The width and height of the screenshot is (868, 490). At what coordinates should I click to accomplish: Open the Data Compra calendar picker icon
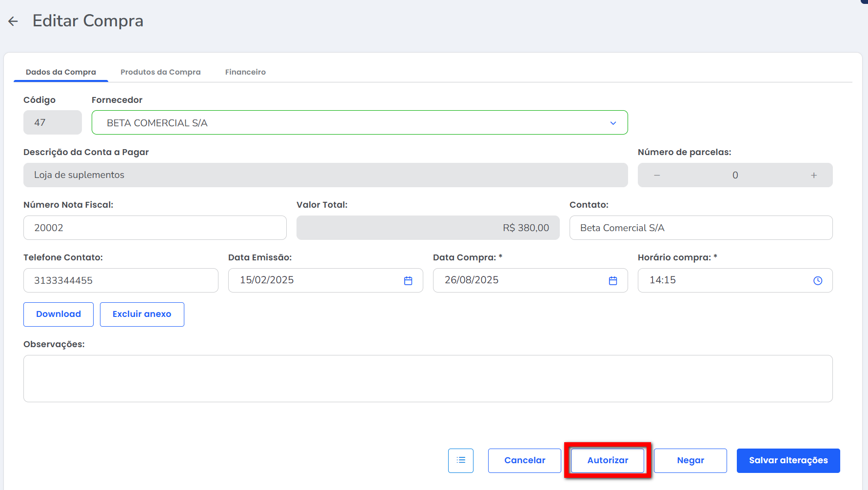tap(613, 280)
